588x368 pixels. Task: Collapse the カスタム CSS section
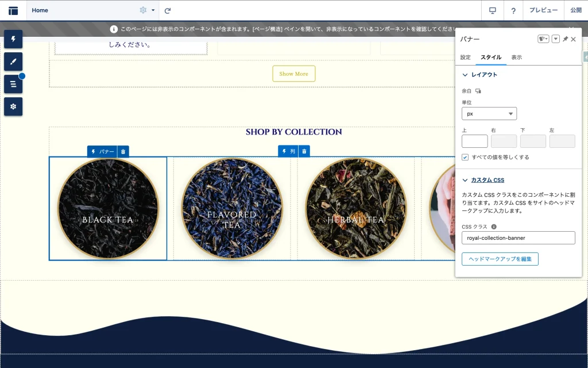tap(466, 180)
